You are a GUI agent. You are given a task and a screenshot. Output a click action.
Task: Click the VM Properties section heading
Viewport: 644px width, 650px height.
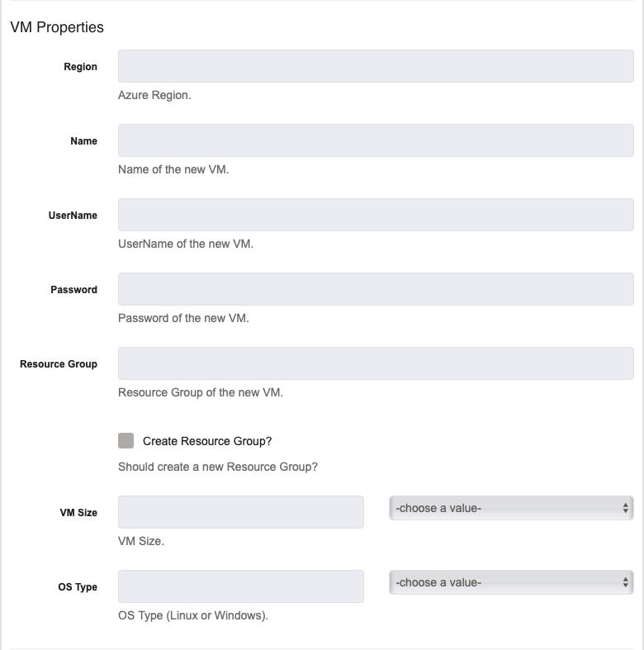click(57, 27)
